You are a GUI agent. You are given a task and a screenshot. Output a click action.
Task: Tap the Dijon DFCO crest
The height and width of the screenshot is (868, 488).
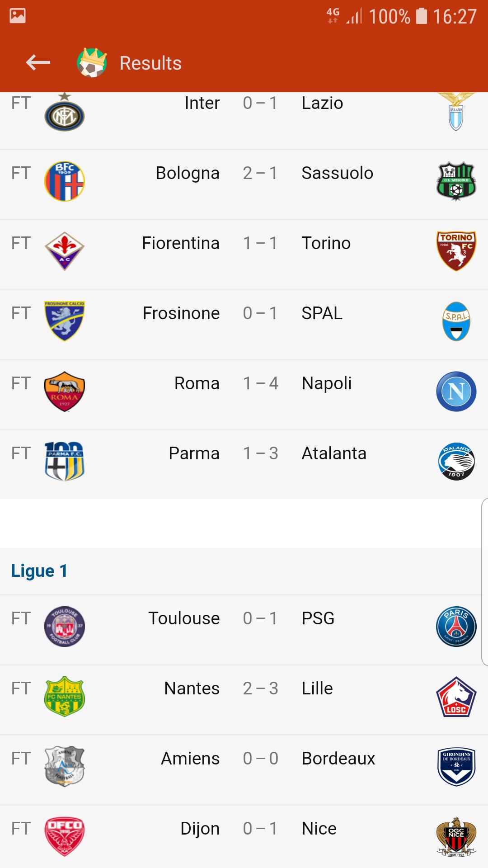click(x=65, y=837)
